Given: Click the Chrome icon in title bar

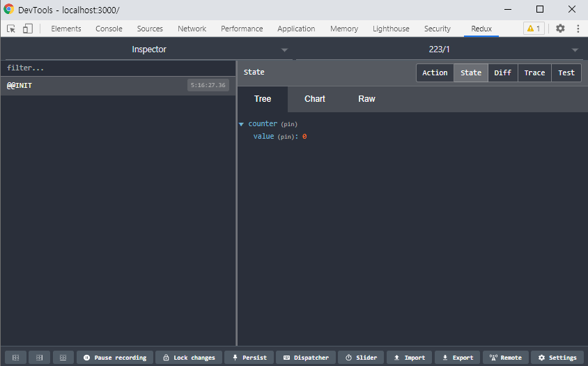Looking at the screenshot, I should click(8, 9).
